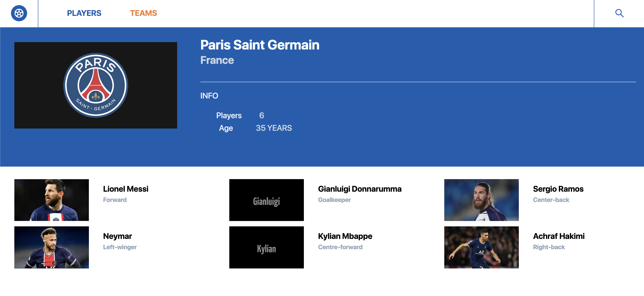644x296 pixels.
Task: Open Sergio Ramos's photo thumbnail
Action: coord(481,200)
